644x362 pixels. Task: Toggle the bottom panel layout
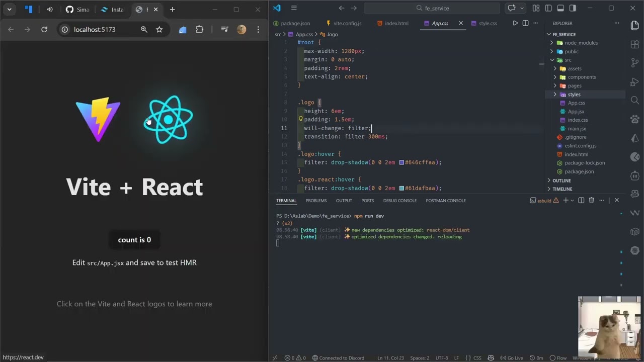click(560, 8)
